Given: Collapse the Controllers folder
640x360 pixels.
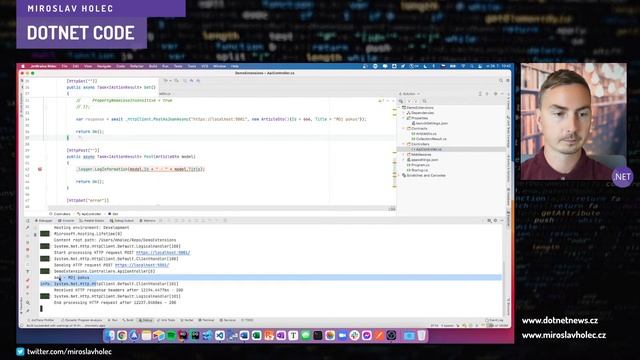Looking at the screenshot, I should point(404,144).
